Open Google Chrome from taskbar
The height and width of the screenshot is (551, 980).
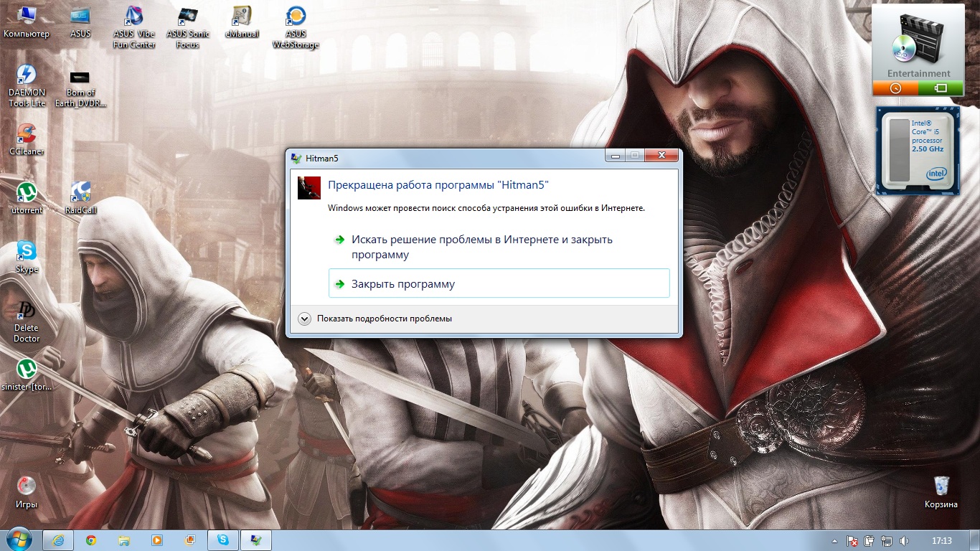[x=91, y=540]
